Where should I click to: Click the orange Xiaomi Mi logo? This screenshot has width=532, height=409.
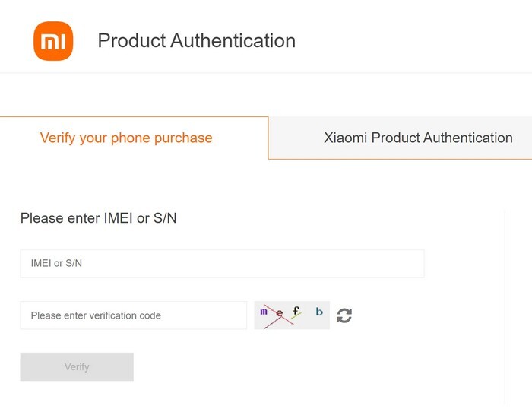(x=53, y=40)
